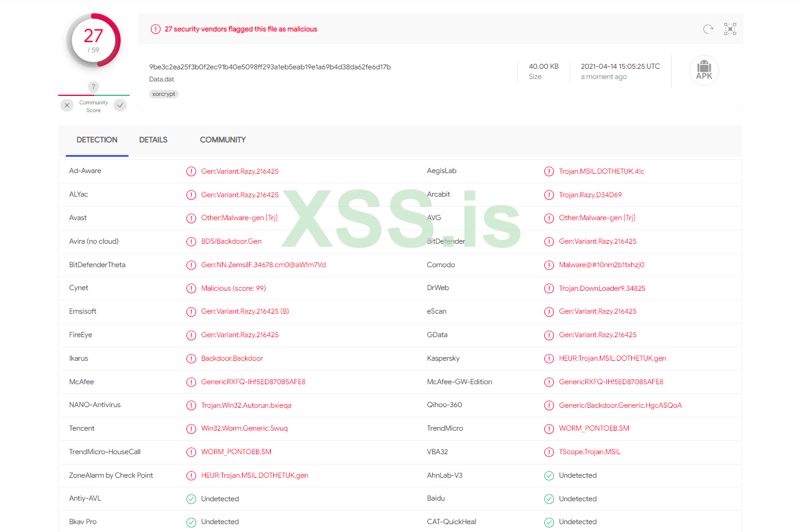The height and width of the screenshot is (532, 802).
Task: Click the xorcrypt tag
Action: click(x=164, y=94)
